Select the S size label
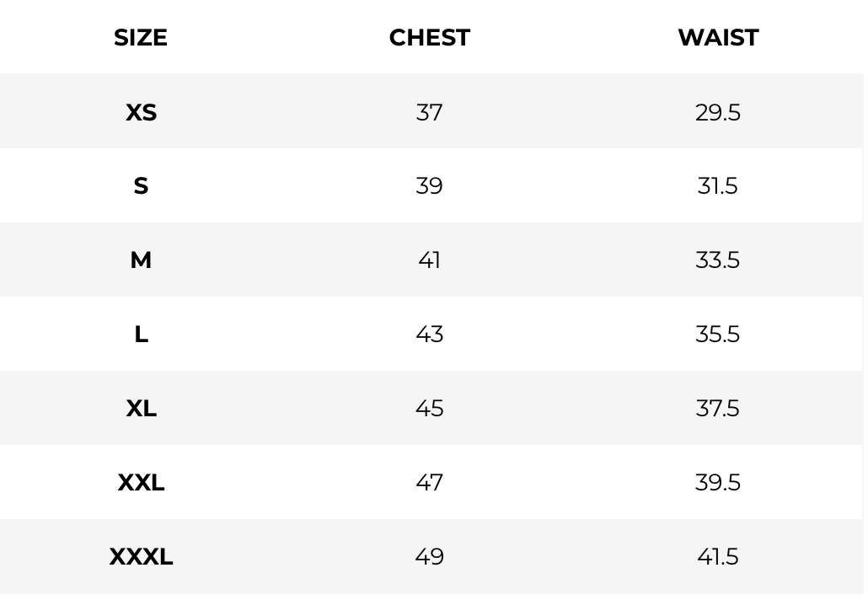The height and width of the screenshot is (600, 868). [x=141, y=185]
